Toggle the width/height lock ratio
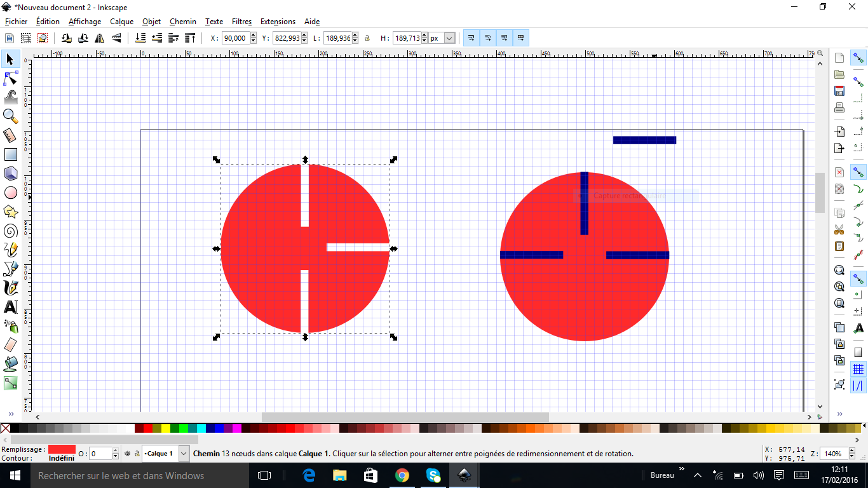The image size is (868, 488). (367, 38)
